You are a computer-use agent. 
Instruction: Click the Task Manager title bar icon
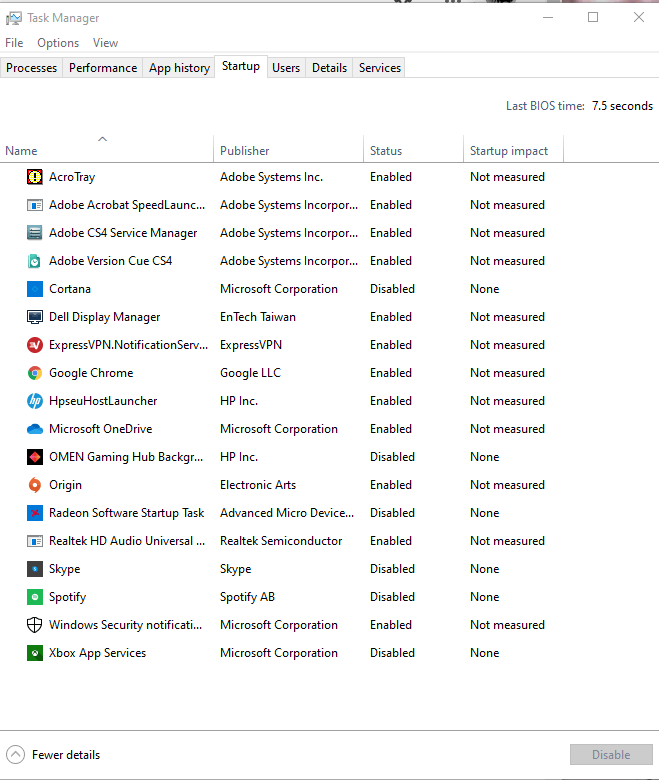[x=13, y=18]
